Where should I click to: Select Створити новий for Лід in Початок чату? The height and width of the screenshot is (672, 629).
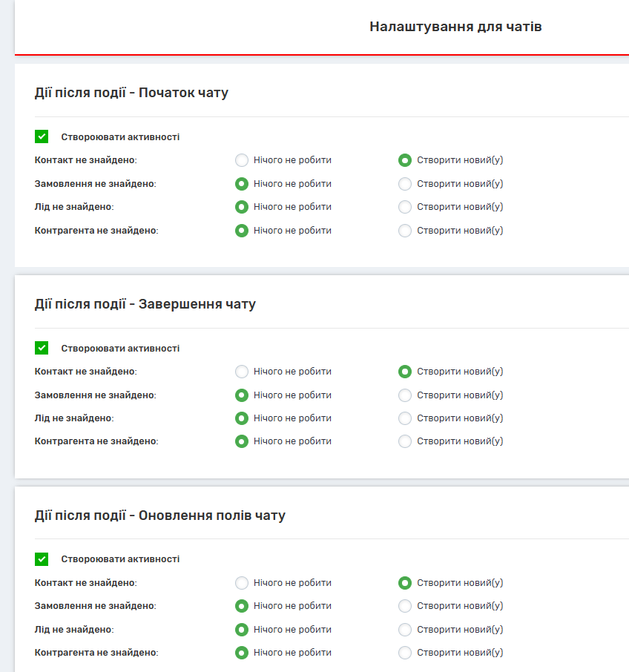[x=405, y=207]
